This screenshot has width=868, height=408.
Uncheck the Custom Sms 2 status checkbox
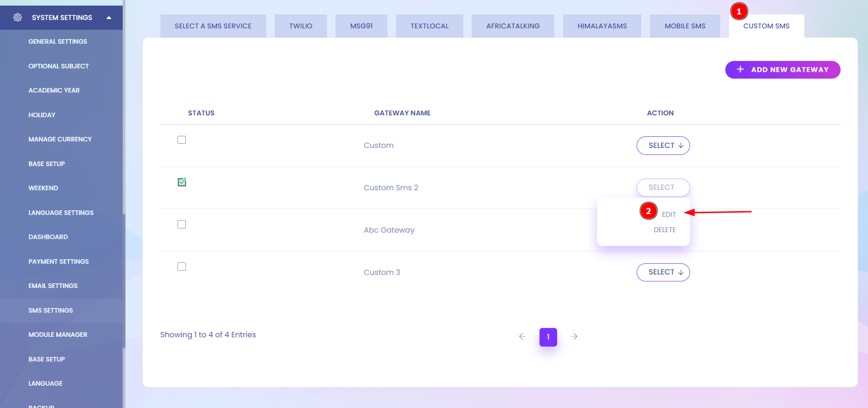tap(182, 182)
